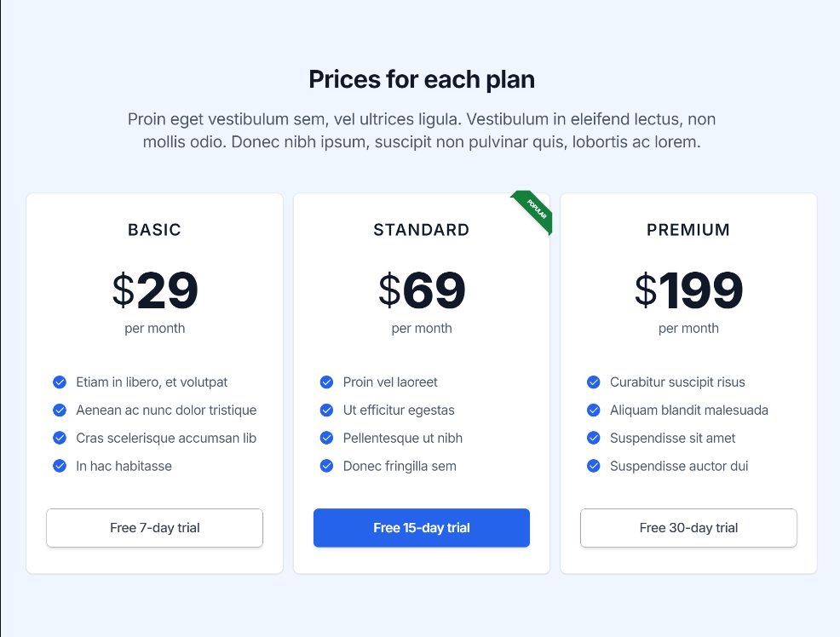Click the PREMIUM plan heading
The width and height of the screenshot is (840, 637).
click(688, 230)
